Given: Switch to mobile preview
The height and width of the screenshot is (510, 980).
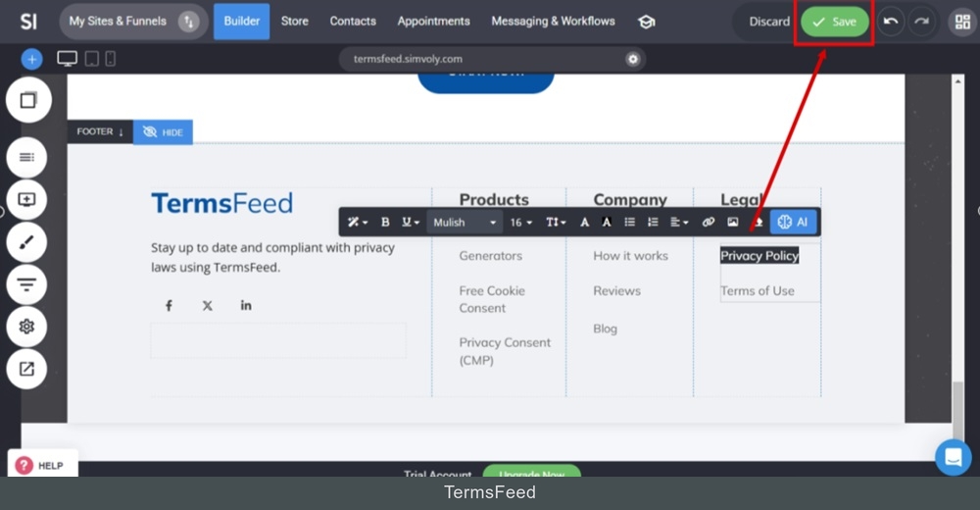Looking at the screenshot, I should 110,59.
